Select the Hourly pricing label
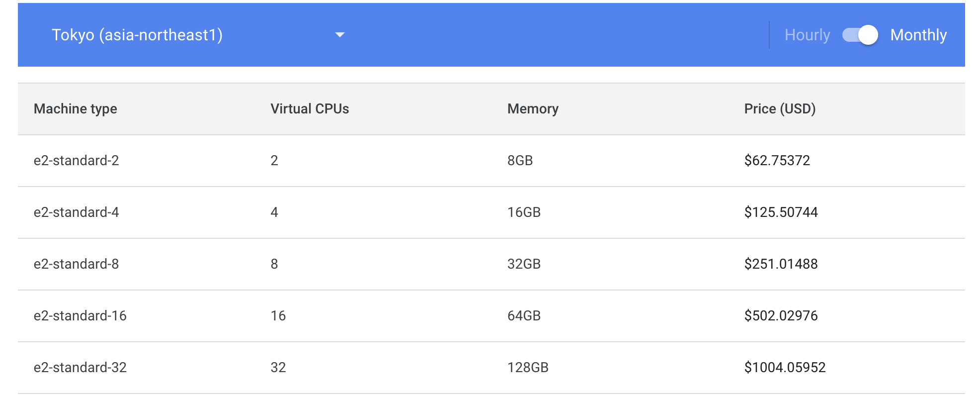 pos(807,35)
